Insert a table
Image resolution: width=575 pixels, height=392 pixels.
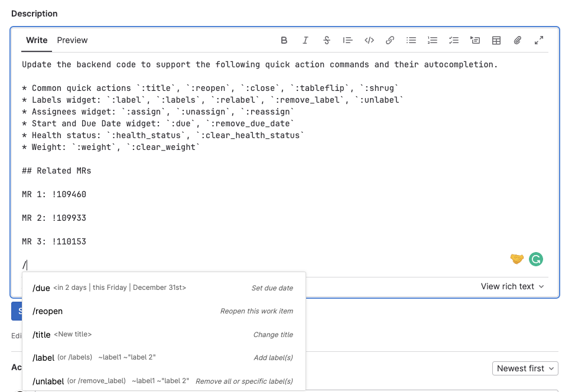tap(496, 40)
